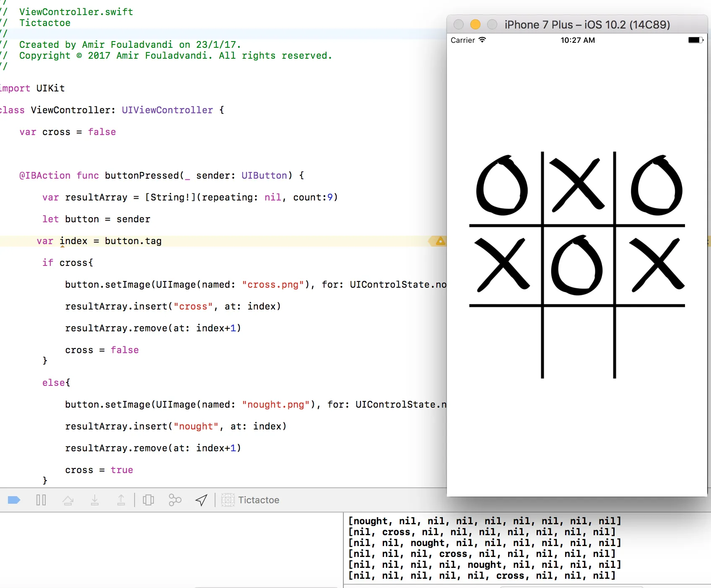Select the Tictactoe process in debug bar

[x=251, y=500]
